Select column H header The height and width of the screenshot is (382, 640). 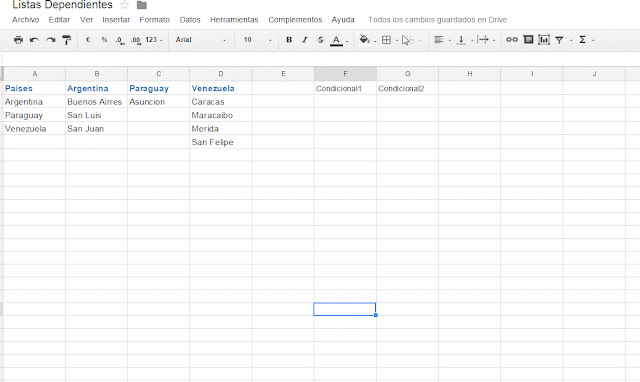(x=470, y=73)
